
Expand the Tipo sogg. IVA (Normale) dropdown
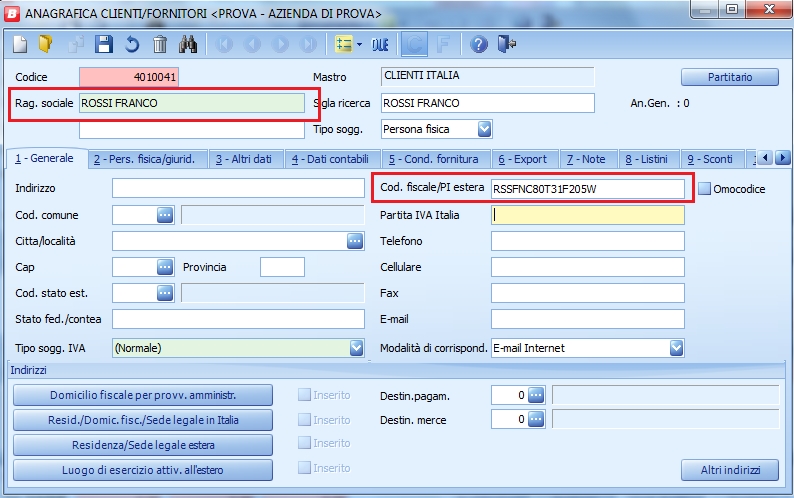(x=356, y=348)
